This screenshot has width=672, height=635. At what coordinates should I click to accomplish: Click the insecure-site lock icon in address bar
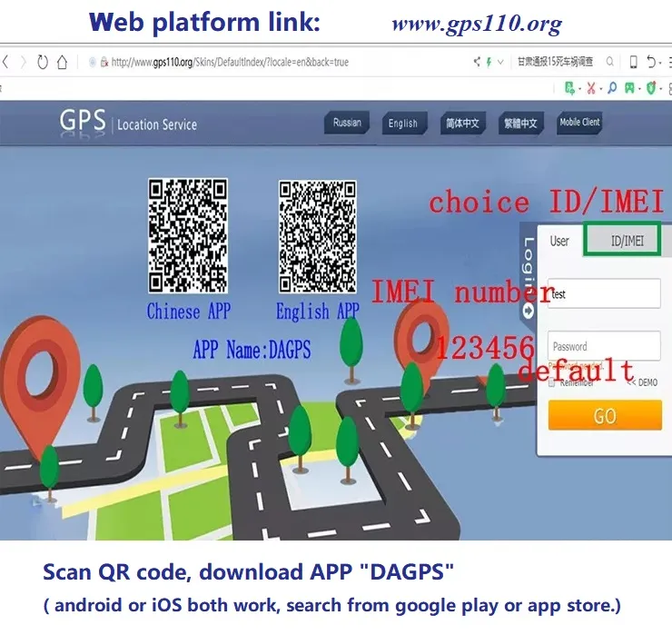click(x=104, y=62)
